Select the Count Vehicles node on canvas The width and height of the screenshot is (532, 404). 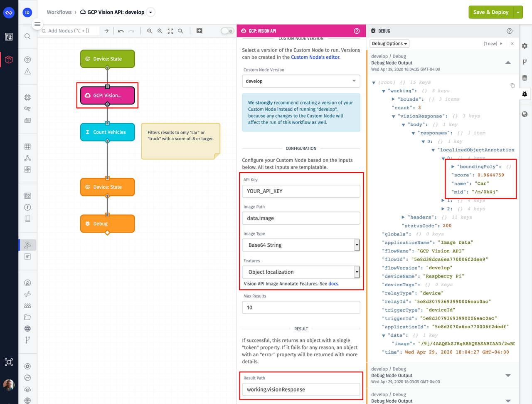[x=107, y=132]
